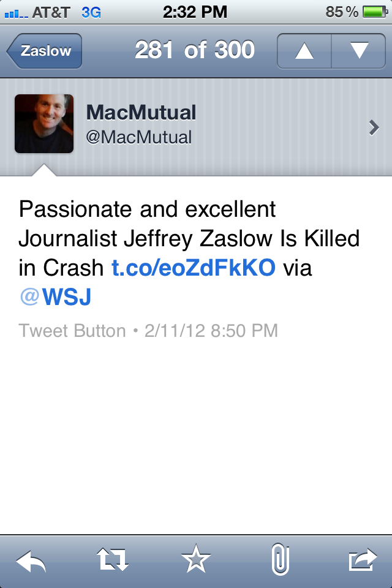Favorite the tweet with star icon
The height and width of the screenshot is (588, 392).
(196, 560)
